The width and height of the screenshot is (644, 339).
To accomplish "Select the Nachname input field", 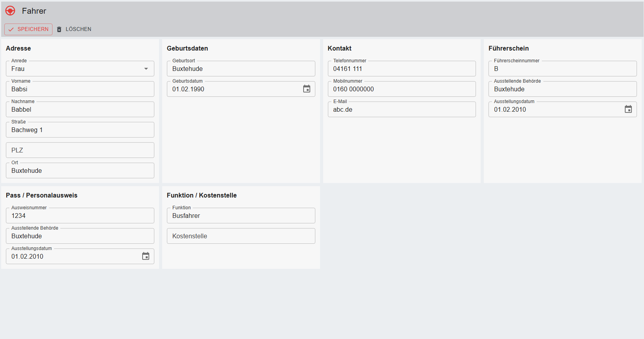I will pyautogui.click(x=80, y=110).
